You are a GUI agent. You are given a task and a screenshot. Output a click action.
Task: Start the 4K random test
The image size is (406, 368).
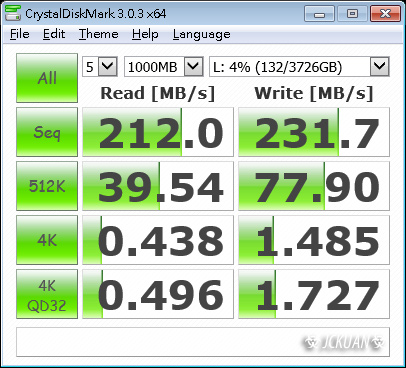click(x=47, y=240)
